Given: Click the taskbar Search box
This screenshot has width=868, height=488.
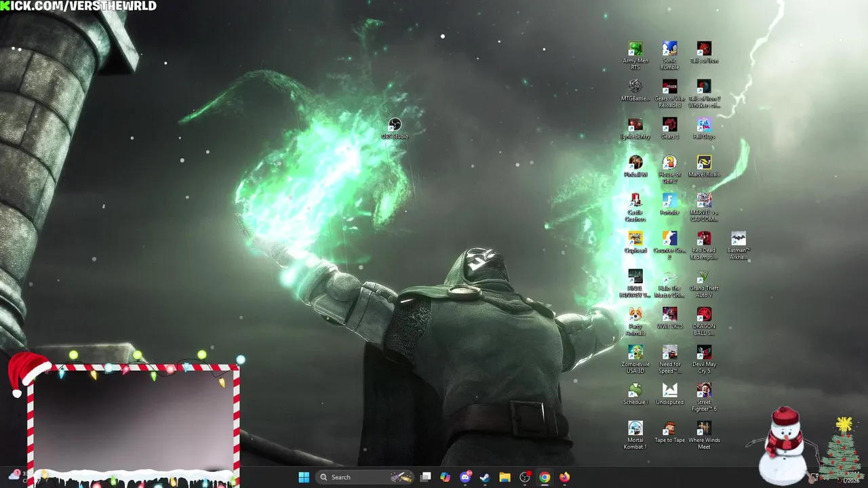Looking at the screenshot, I should pos(366,477).
